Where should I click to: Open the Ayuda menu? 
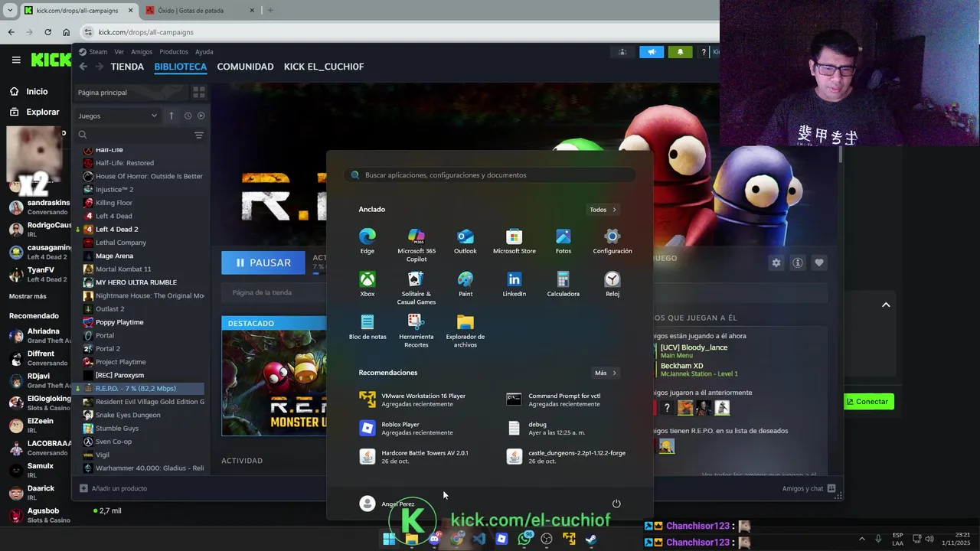[x=204, y=52]
